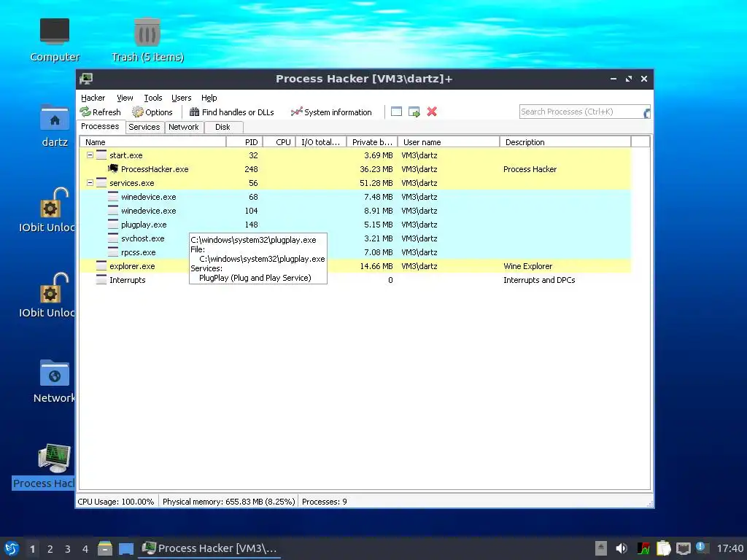The height and width of the screenshot is (560, 747).
Task: Sort by the Description column header
Action: pos(565,142)
